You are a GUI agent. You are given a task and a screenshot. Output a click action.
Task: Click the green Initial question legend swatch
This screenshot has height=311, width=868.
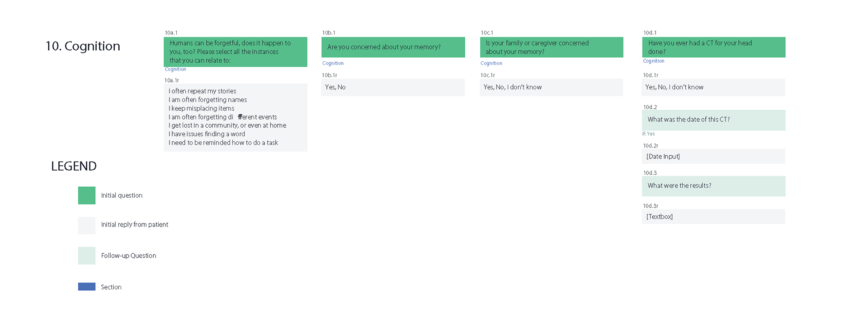coord(87,195)
